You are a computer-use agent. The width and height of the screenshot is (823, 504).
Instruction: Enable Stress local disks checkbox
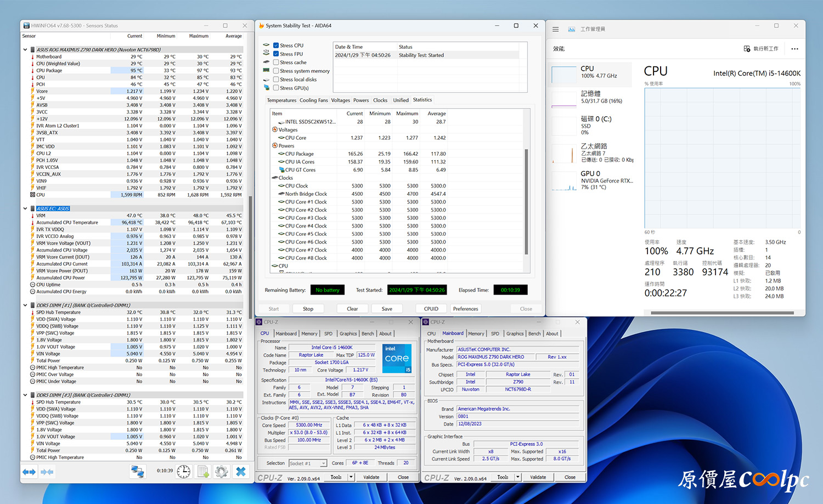(x=276, y=80)
